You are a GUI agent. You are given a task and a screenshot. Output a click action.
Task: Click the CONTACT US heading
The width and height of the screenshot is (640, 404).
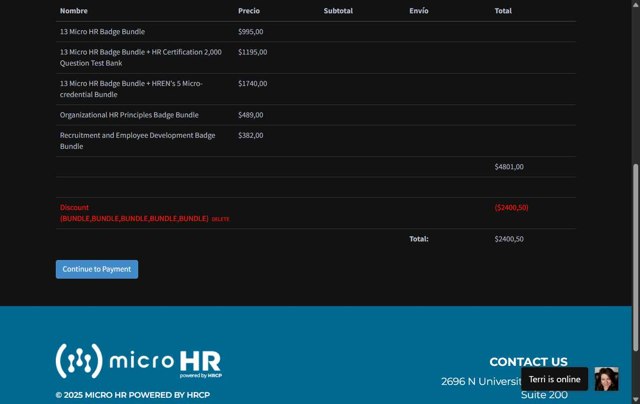pyautogui.click(x=528, y=362)
